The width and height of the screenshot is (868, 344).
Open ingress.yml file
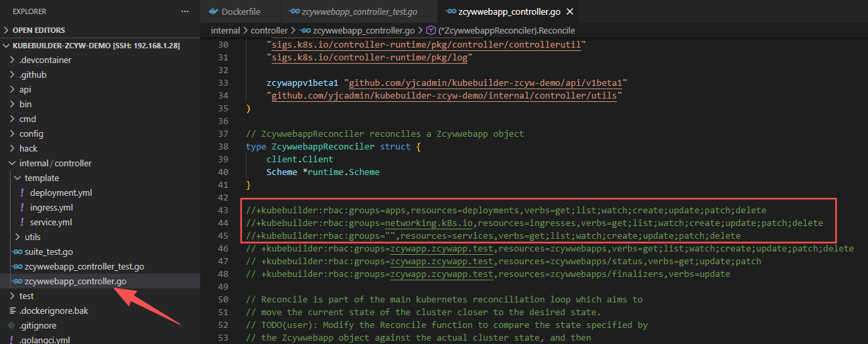(52, 207)
